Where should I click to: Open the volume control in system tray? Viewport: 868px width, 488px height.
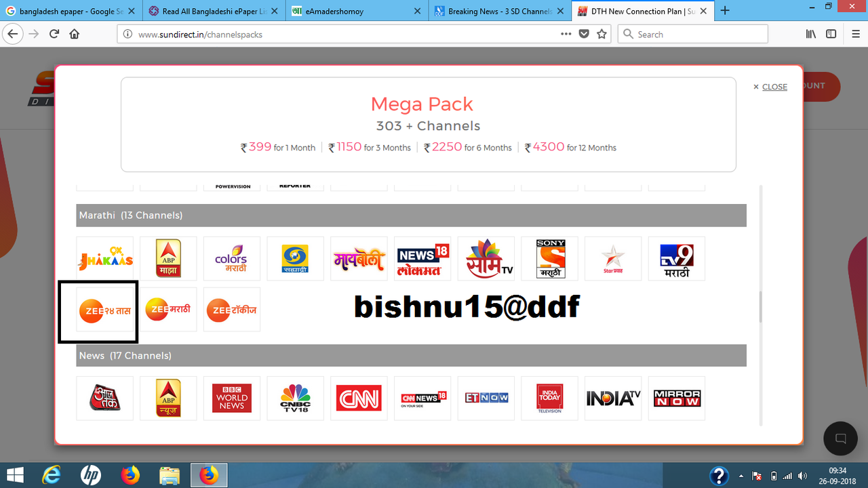[804, 476]
